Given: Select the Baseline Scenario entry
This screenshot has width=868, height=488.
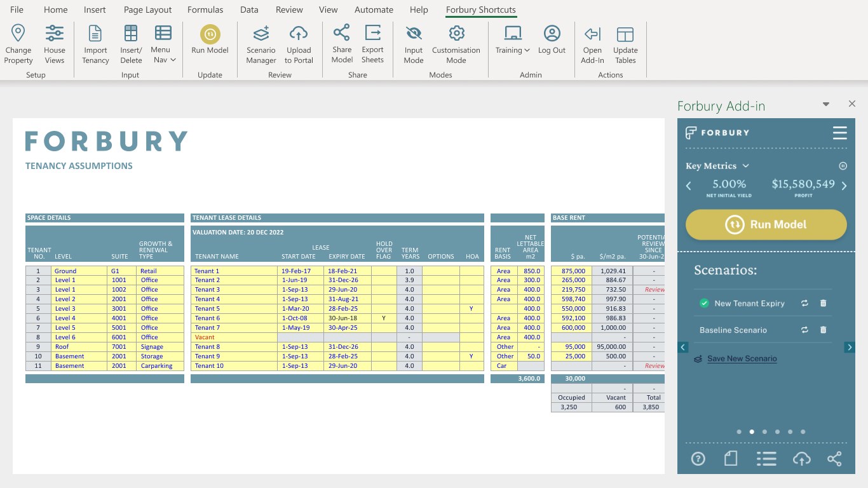Looking at the screenshot, I should [x=733, y=330].
